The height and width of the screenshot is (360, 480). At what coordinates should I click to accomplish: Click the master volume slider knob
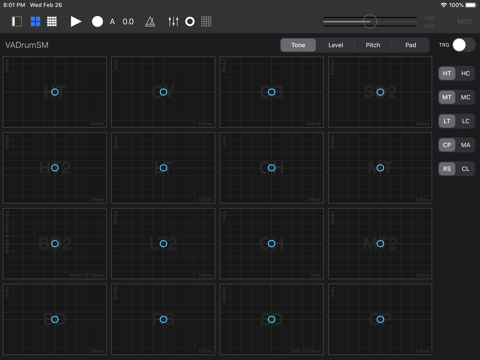[x=370, y=22]
